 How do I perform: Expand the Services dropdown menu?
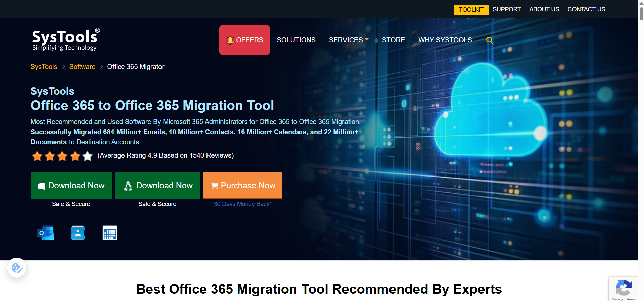349,40
